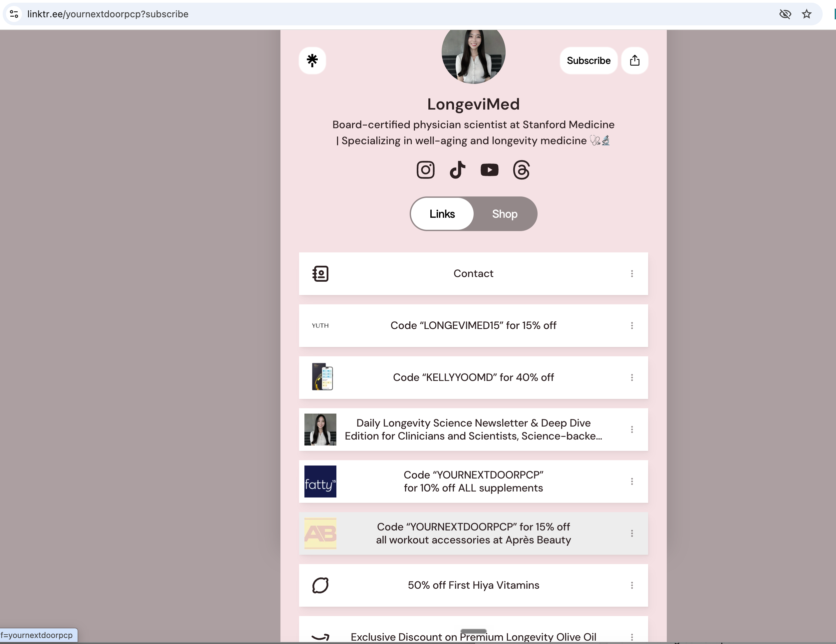This screenshot has width=836, height=644.
Task: Open more options for fatty15 supplements link
Action: 632,482
